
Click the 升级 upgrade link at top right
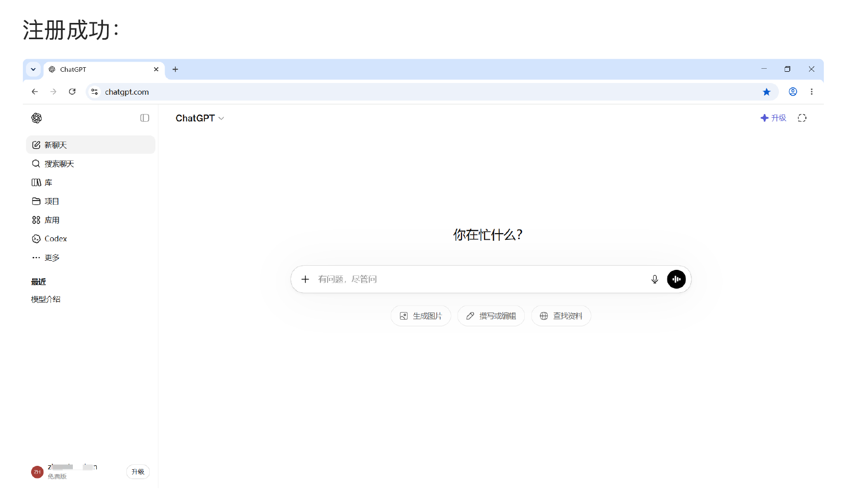tap(773, 118)
